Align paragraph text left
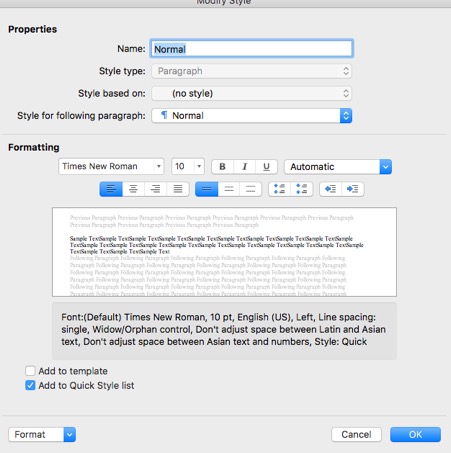The height and width of the screenshot is (453, 451). point(111,189)
